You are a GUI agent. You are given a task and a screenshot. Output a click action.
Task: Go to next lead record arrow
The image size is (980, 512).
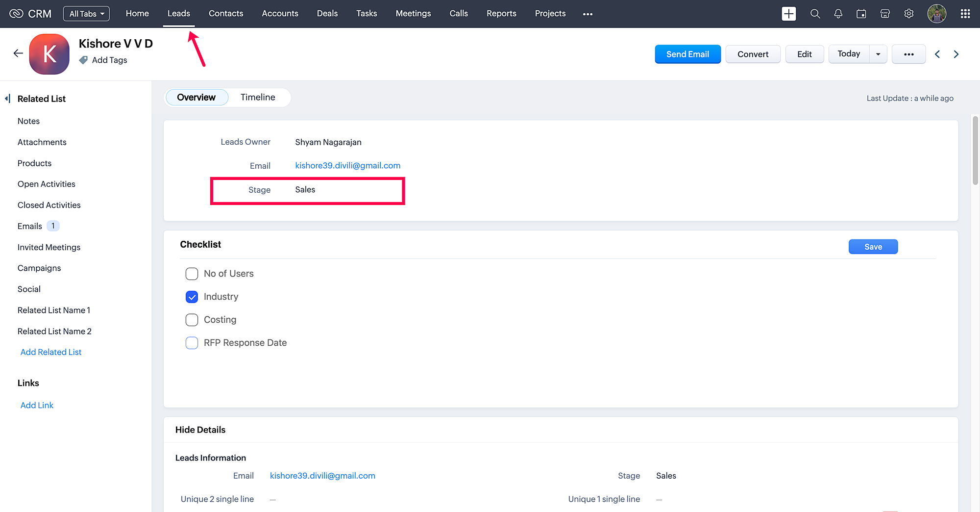(956, 54)
